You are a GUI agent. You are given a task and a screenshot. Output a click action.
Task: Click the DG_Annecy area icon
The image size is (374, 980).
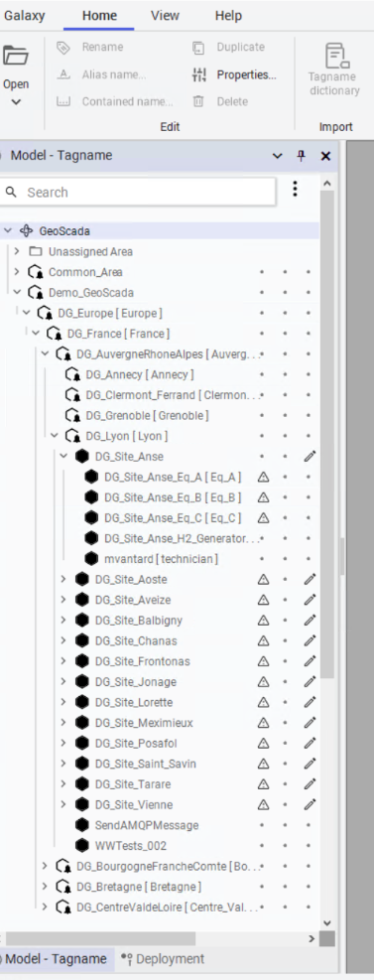72,374
